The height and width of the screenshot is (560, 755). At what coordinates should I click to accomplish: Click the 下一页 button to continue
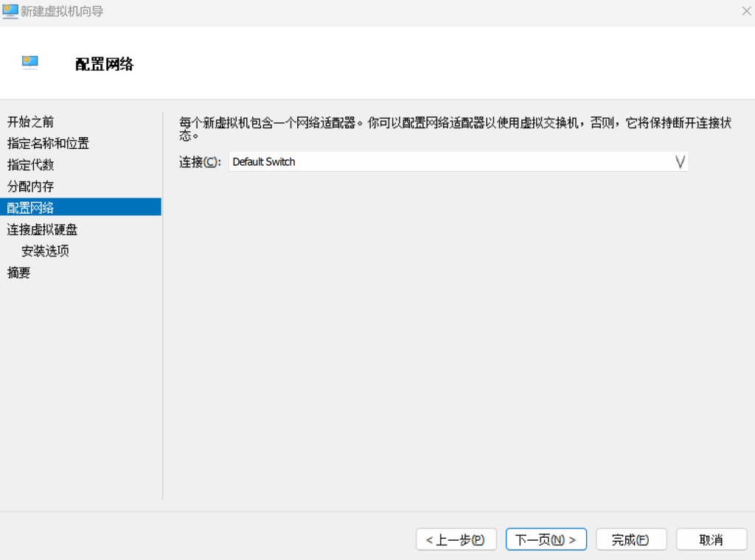pyautogui.click(x=546, y=539)
